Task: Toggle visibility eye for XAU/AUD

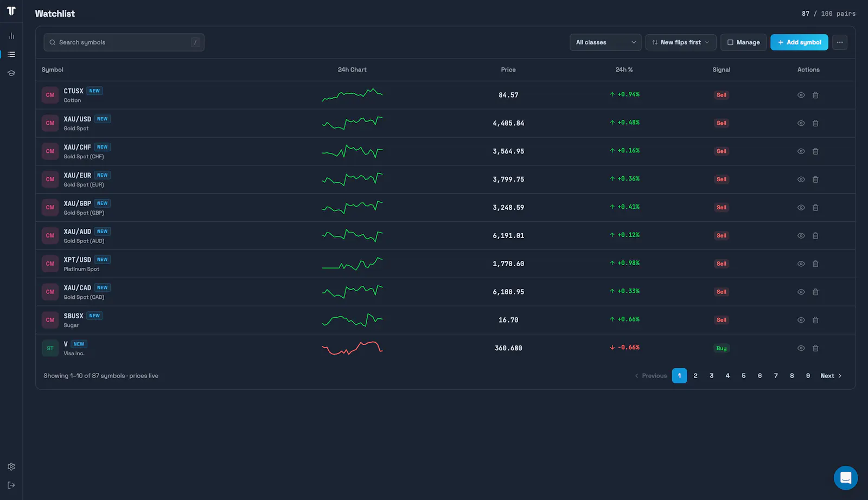Action: pos(801,236)
